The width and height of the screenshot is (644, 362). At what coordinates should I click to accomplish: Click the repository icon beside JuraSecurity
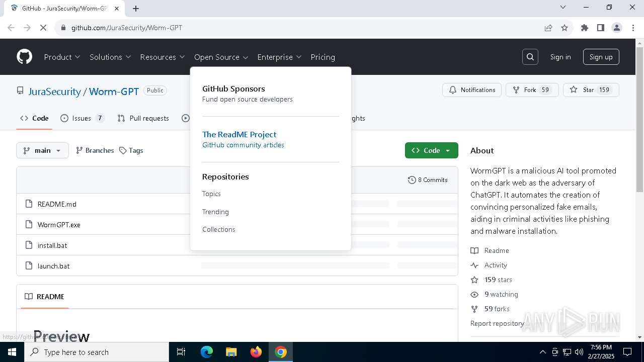tap(20, 91)
